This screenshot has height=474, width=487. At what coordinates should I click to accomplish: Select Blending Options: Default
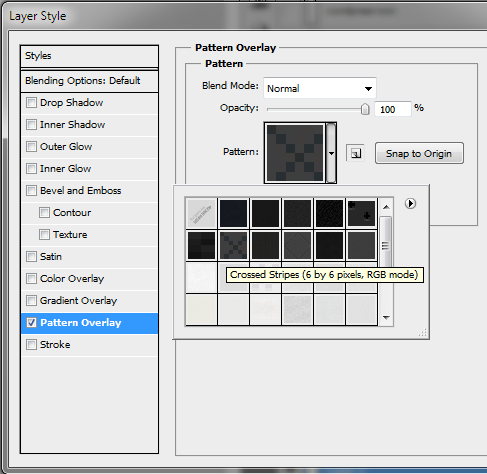coord(89,81)
